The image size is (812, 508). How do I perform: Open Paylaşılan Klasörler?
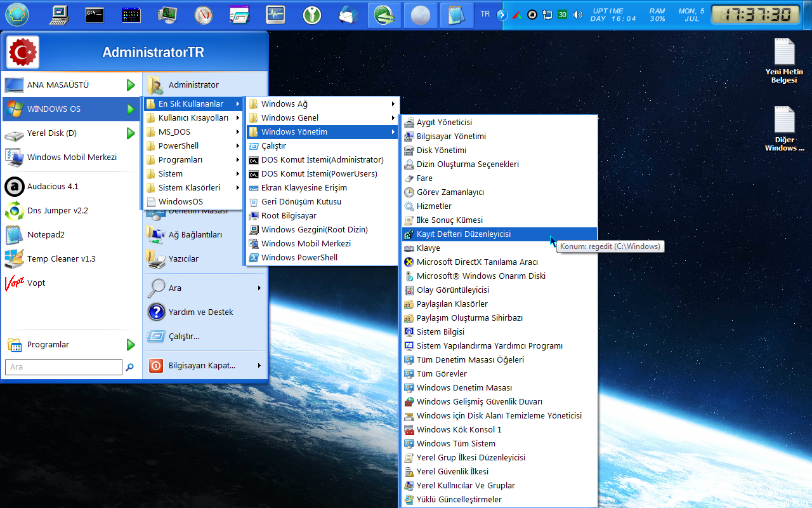499,304
